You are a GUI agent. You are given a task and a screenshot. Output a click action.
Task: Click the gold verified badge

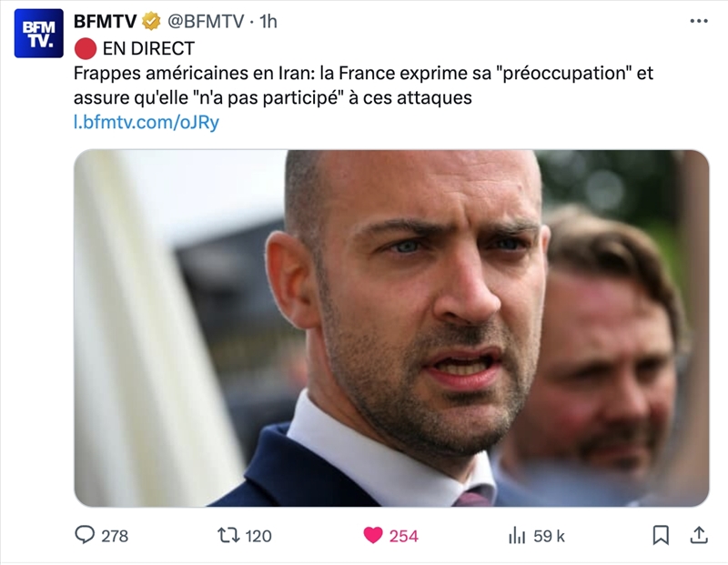151,21
